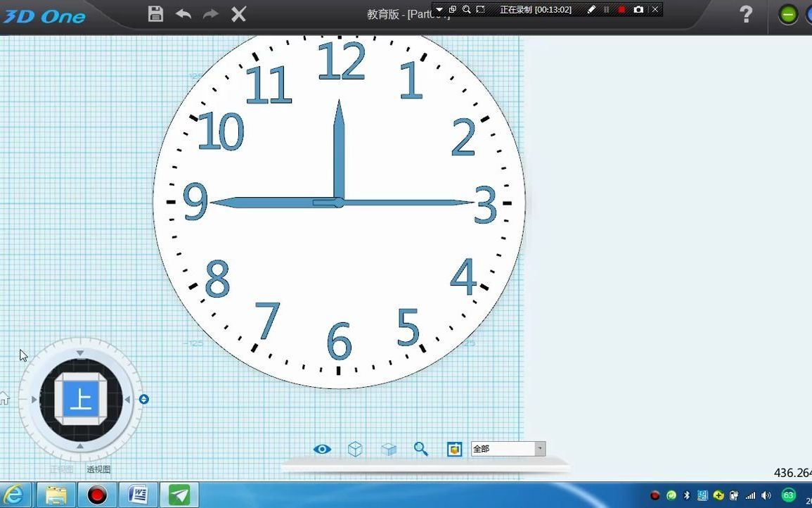Click the recorder region selection icon
812x508 pixels.
(x=481, y=9)
